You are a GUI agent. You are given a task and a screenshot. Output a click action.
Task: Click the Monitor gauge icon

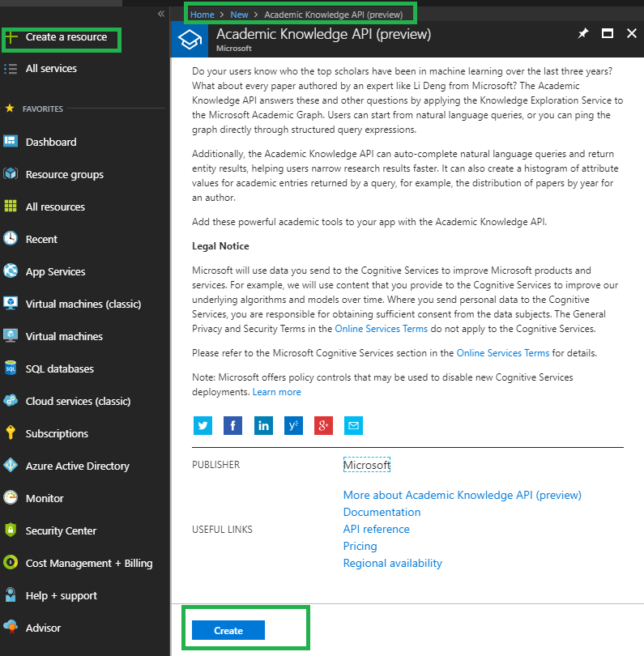point(11,497)
